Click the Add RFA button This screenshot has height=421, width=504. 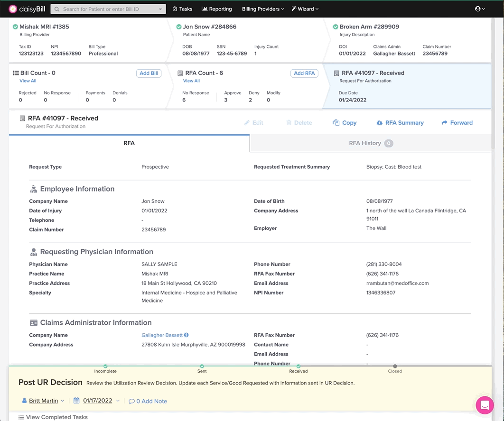[304, 73]
